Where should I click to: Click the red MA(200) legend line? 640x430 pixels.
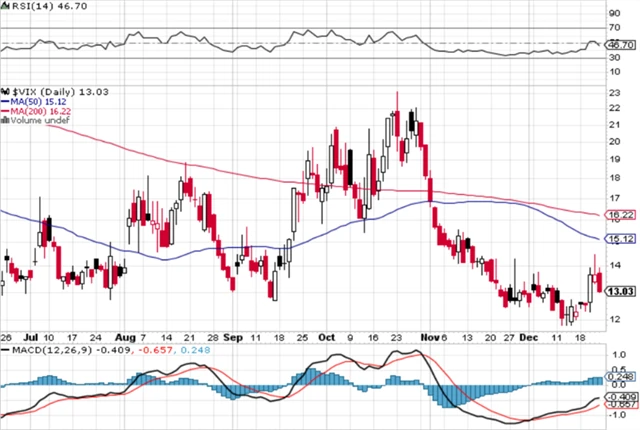[x=5, y=111]
